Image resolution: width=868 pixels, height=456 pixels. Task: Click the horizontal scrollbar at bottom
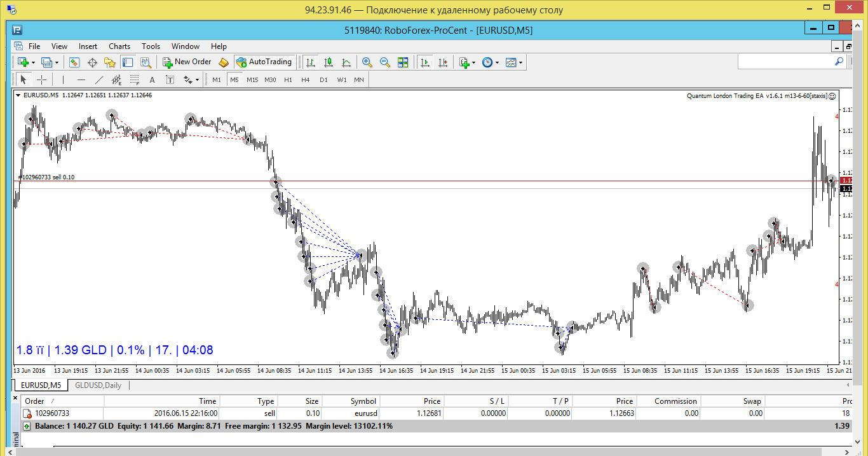tap(434, 451)
